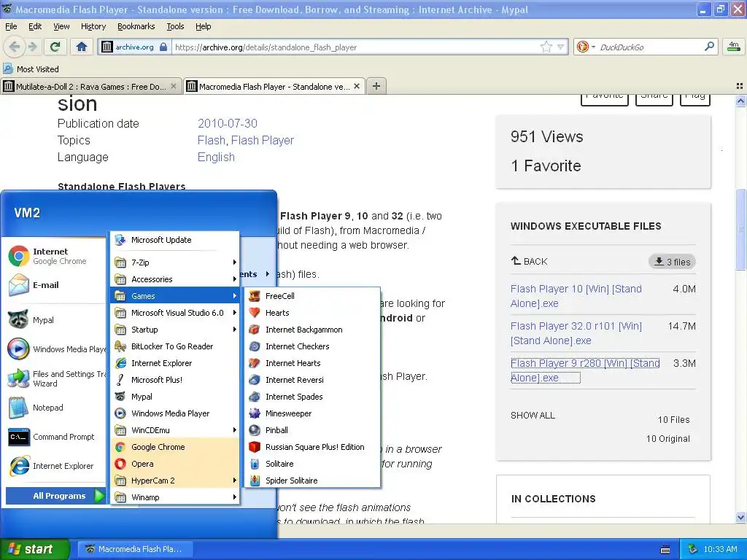
Task: Open Internet Explorer from All Programs list
Action: [175, 363]
